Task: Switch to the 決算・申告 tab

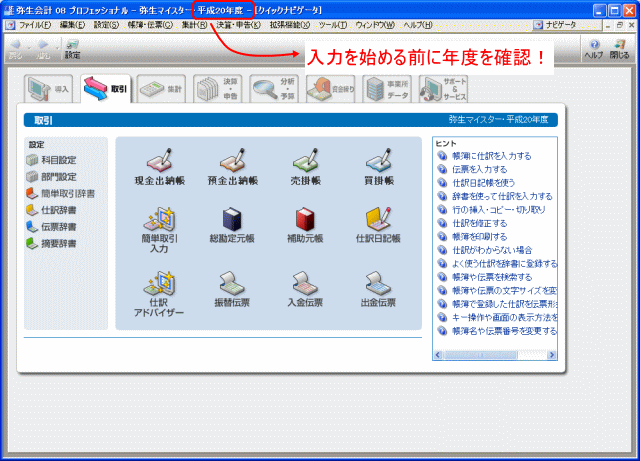Action: (x=218, y=89)
